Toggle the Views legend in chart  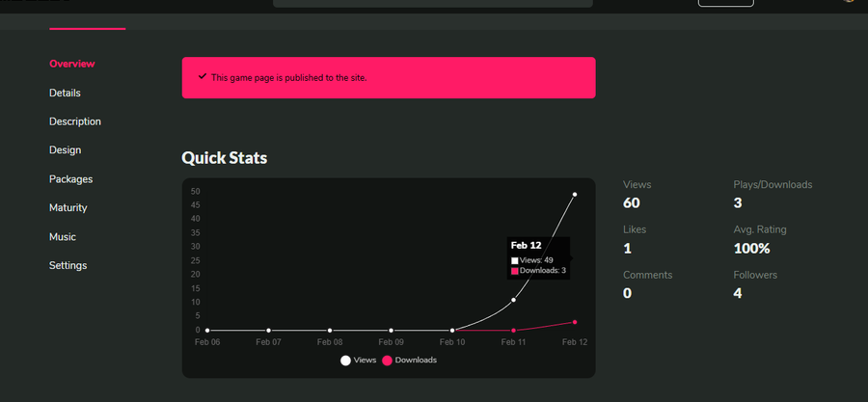[x=358, y=361]
